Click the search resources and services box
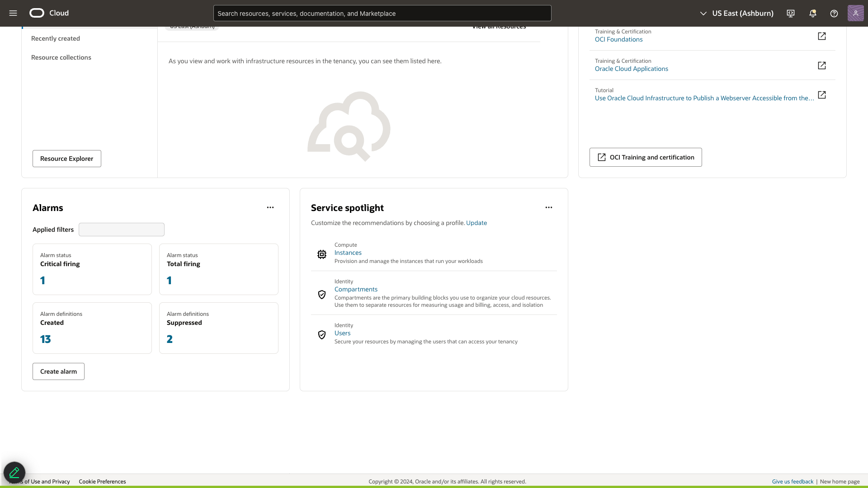The height and width of the screenshot is (488, 868). 382,14
